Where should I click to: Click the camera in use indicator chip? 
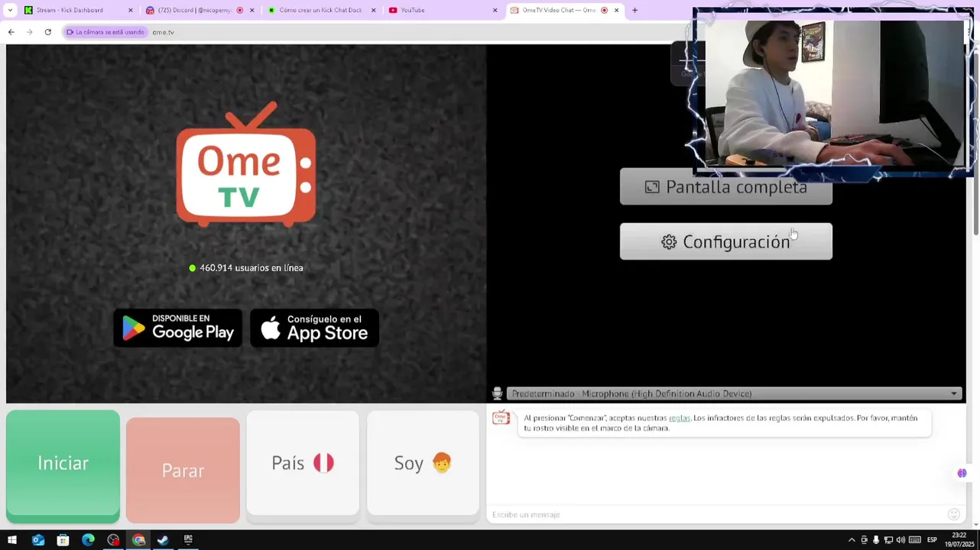click(x=105, y=32)
